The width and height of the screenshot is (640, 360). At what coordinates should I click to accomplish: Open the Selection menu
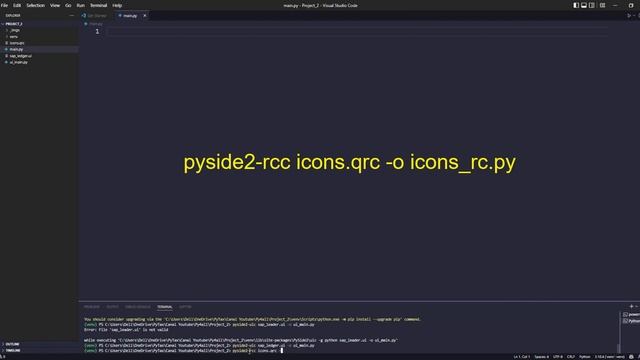coord(36,5)
